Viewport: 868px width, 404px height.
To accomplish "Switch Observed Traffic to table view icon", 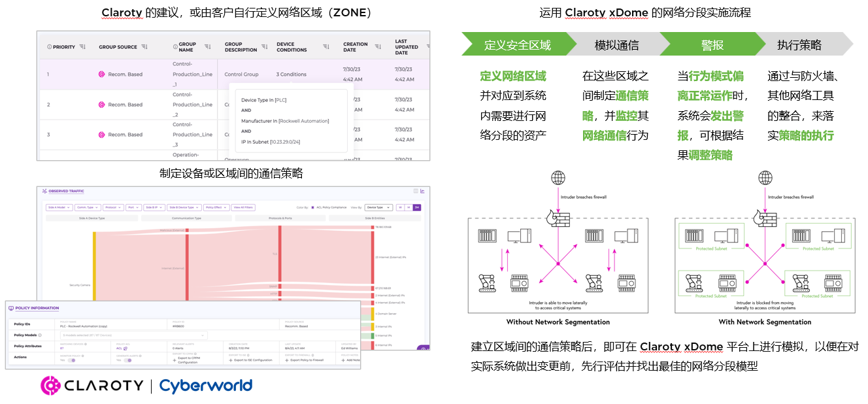I will point(415,191).
